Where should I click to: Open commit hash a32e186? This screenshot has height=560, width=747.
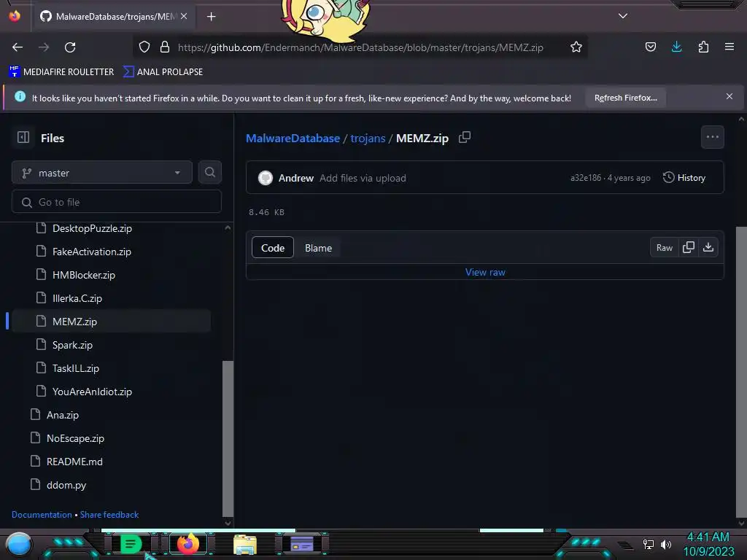586,178
